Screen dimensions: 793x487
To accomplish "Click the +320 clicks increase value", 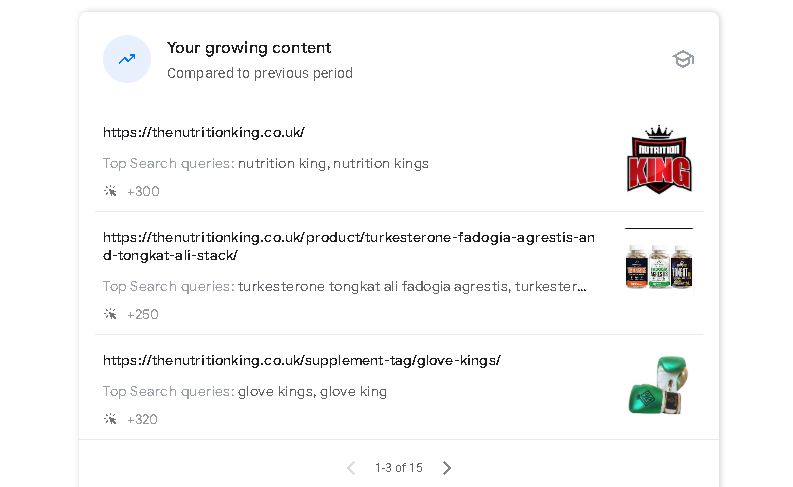I will tap(142, 419).
